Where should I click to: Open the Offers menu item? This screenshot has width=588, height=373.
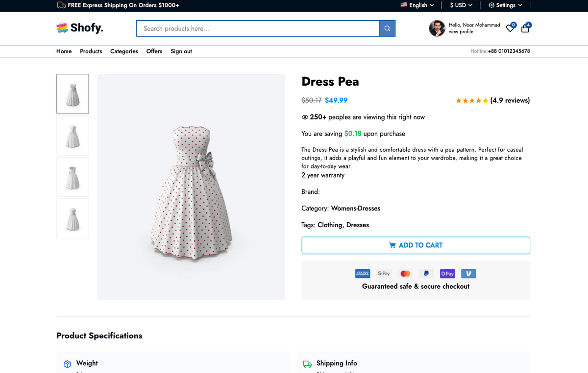(154, 51)
